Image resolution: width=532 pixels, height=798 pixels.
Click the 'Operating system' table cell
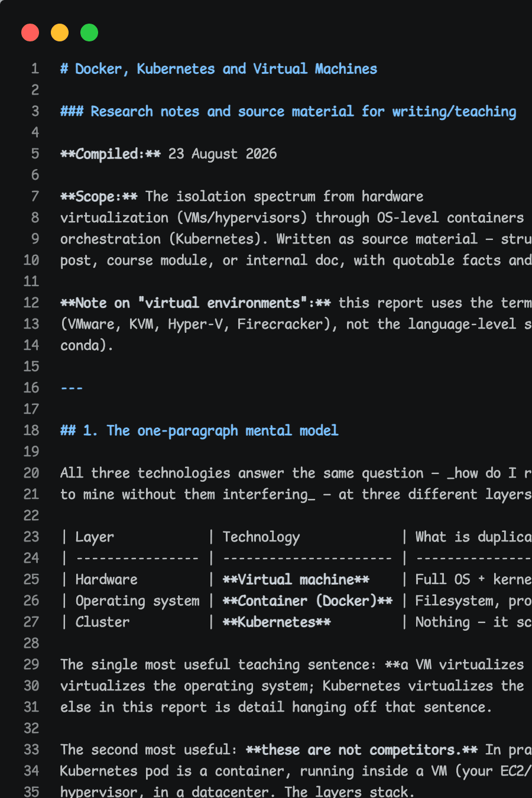pos(138,601)
